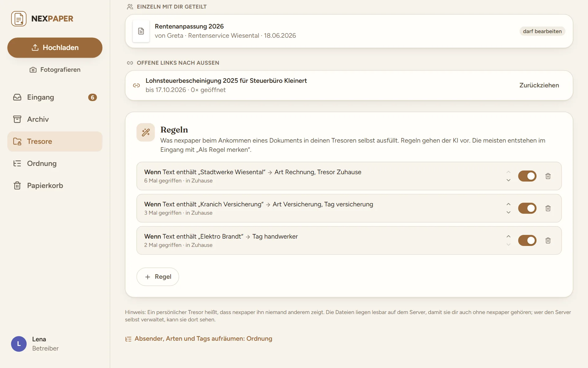Click the 'Offene Links nach aussen' heading

pyautogui.click(x=178, y=63)
